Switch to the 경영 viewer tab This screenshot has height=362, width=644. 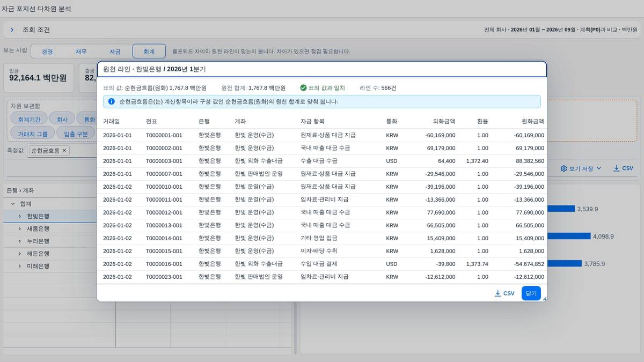[47, 51]
